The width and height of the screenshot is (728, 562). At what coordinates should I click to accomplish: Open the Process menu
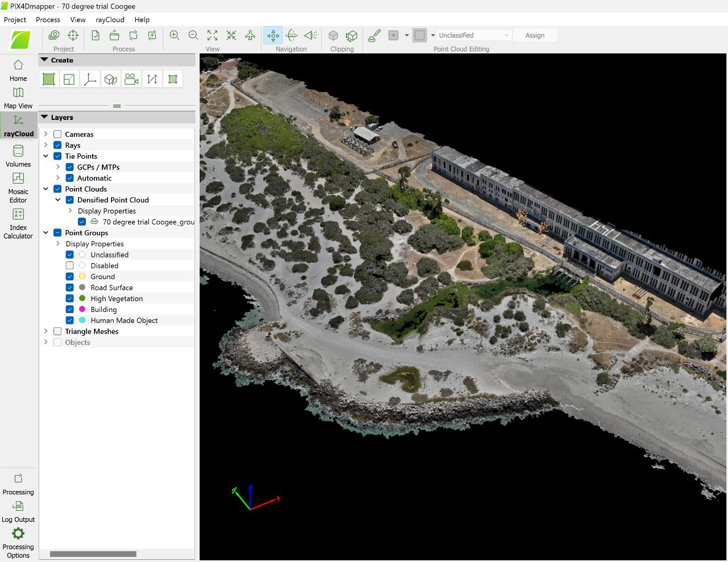tap(48, 19)
